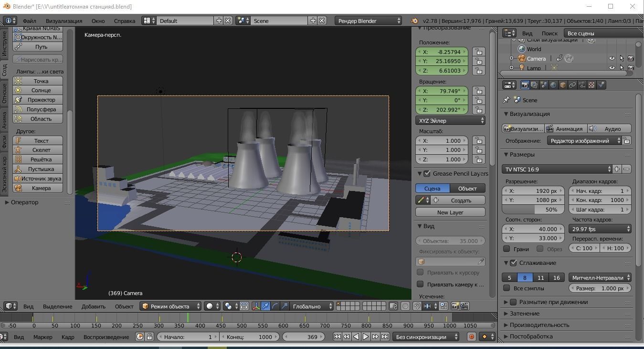Hide the Camera in the viewport (eye icon)
The width and height of the screenshot is (644, 349).
click(612, 58)
